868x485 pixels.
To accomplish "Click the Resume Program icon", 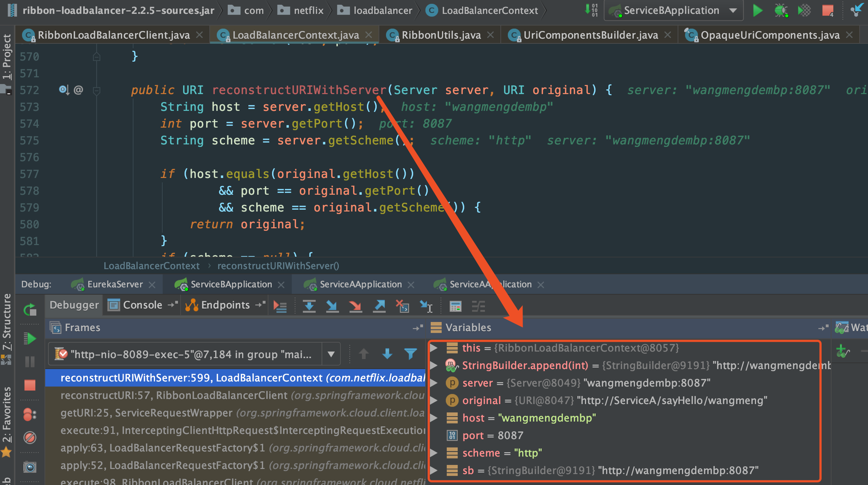I will pos(30,338).
